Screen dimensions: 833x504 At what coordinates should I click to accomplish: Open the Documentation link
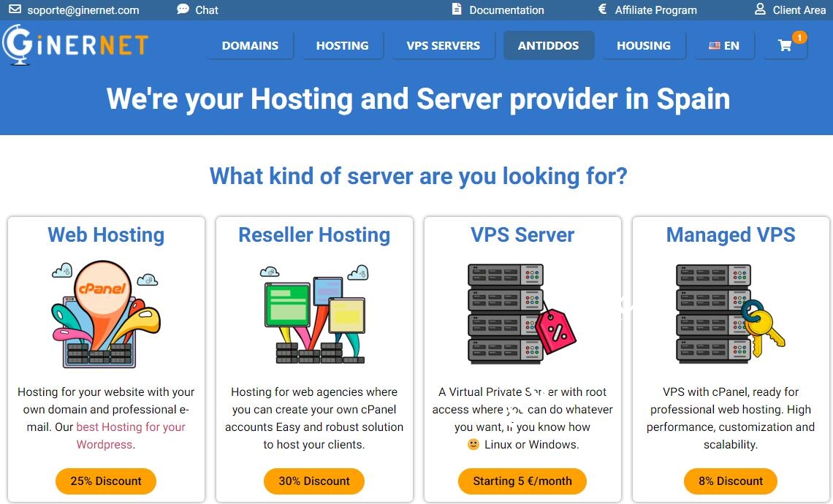click(x=506, y=10)
